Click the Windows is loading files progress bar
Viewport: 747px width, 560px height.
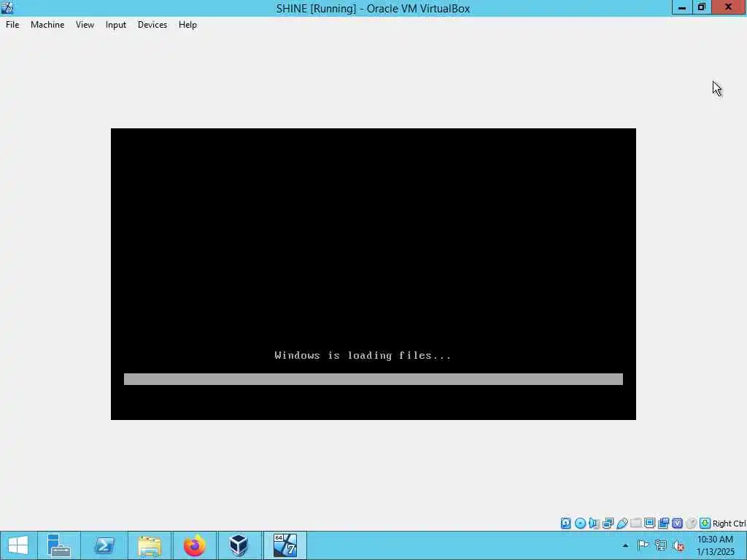[373, 379]
